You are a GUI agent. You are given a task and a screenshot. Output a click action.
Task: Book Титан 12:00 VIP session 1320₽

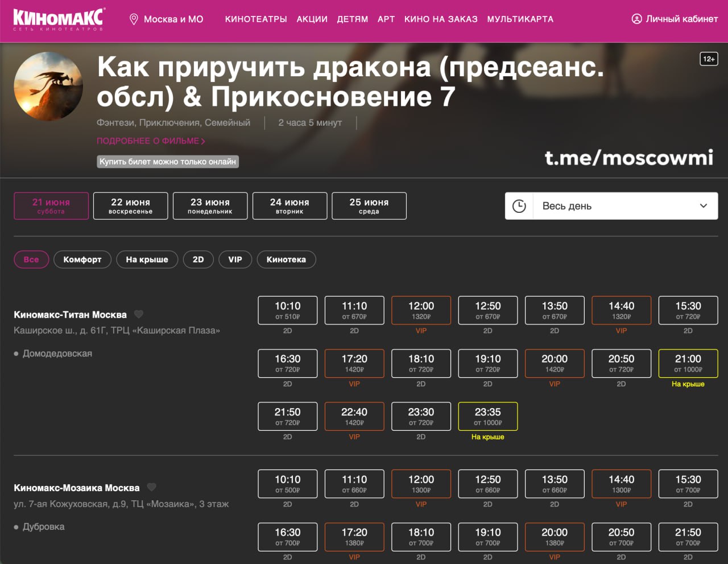(421, 310)
